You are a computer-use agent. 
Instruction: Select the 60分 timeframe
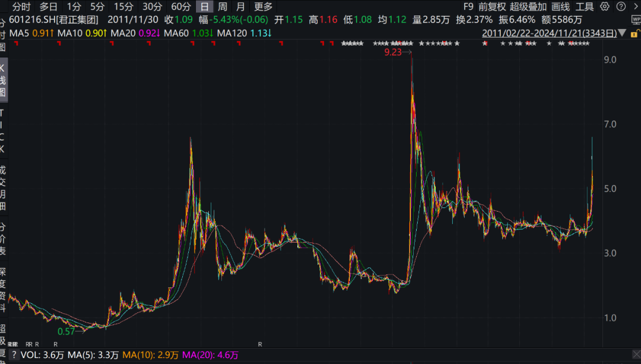pos(180,7)
